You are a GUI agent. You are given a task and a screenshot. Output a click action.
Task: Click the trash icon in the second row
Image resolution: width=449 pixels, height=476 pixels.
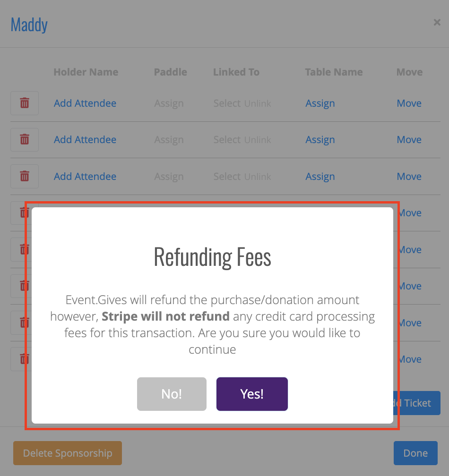pos(25,140)
